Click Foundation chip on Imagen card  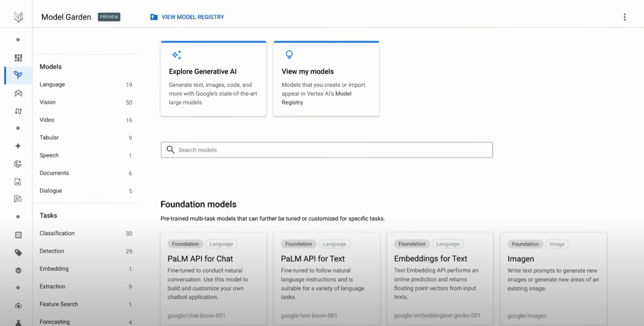[x=526, y=244]
